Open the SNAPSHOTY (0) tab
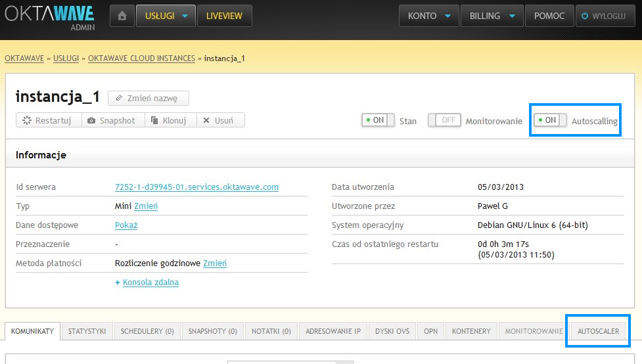Image resolution: width=642 pixels, height=364 pixels. (212, 331)
